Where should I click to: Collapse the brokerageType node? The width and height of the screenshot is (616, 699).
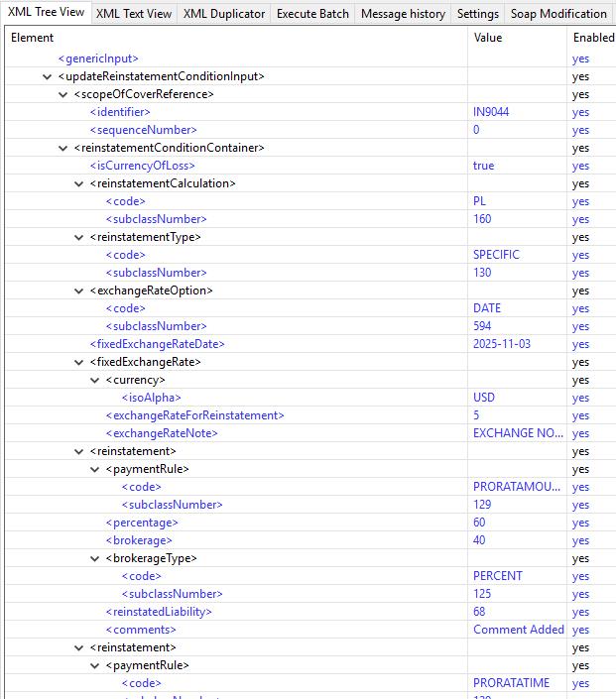(x=95, y=558)
